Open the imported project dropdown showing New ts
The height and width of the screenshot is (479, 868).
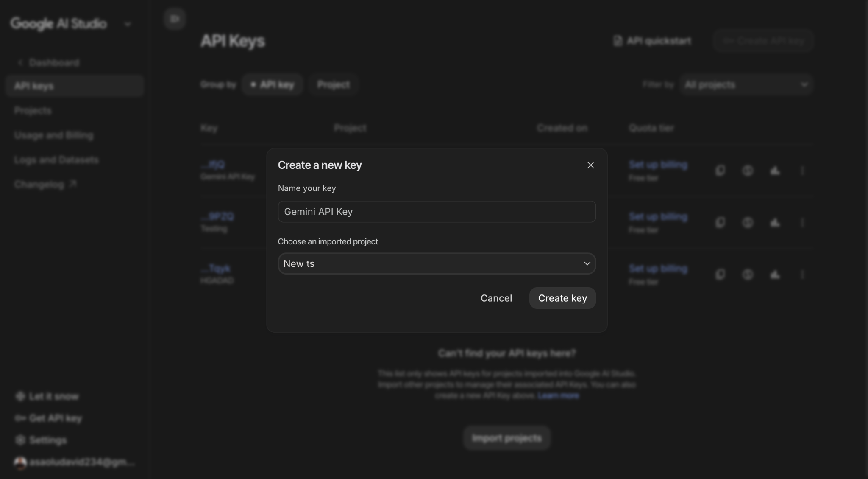(437, 263)
